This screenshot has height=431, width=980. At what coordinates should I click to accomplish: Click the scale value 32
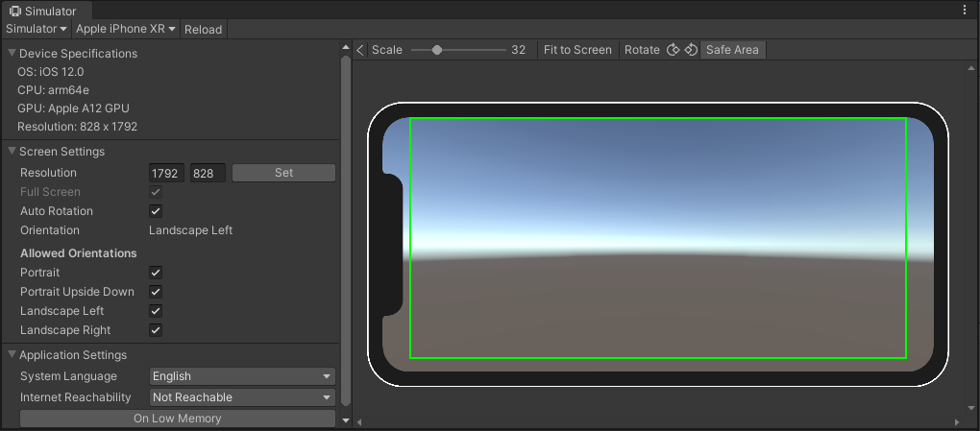coord(518,50)
